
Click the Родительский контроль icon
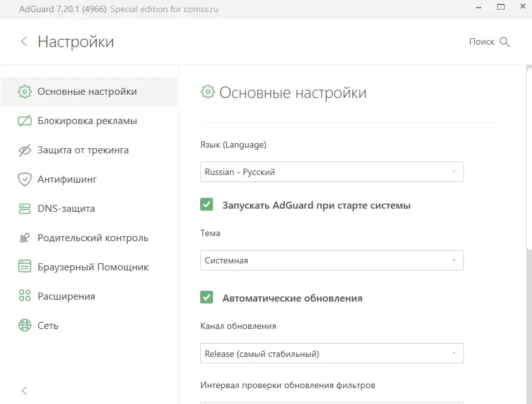point(25,238)
